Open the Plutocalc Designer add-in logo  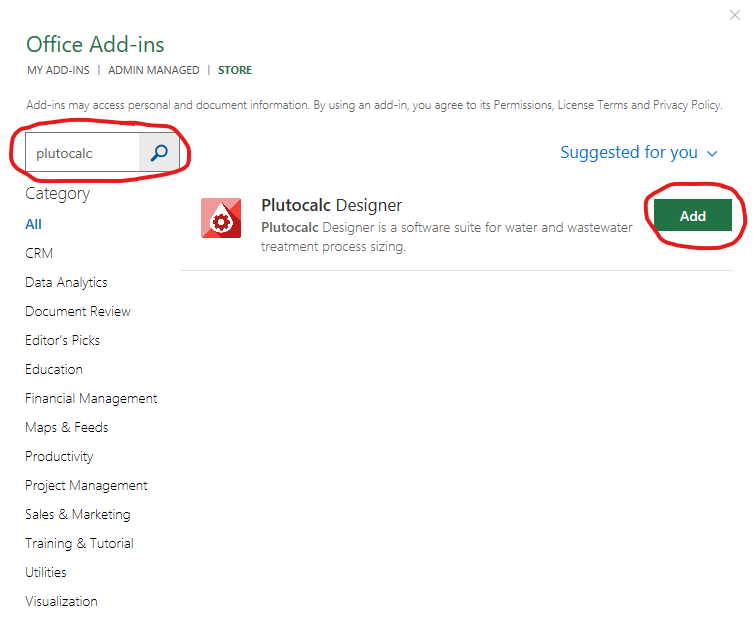point(221,218)
